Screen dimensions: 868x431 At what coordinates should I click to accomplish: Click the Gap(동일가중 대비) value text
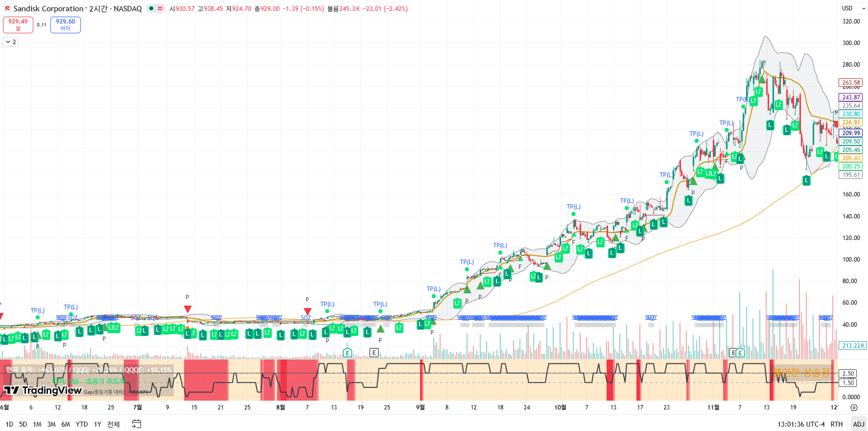pos(116,392)
